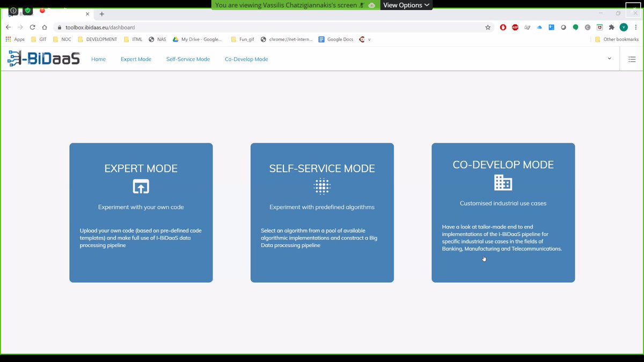The image size is (644, 362).
Task: Open the Expert Mode upload icon
Action: 141,187
